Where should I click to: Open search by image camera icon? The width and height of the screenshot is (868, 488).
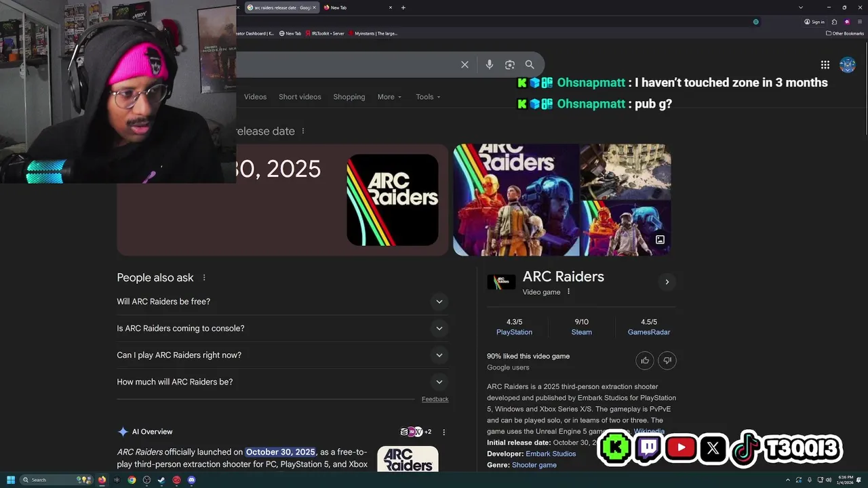(510, 64)
